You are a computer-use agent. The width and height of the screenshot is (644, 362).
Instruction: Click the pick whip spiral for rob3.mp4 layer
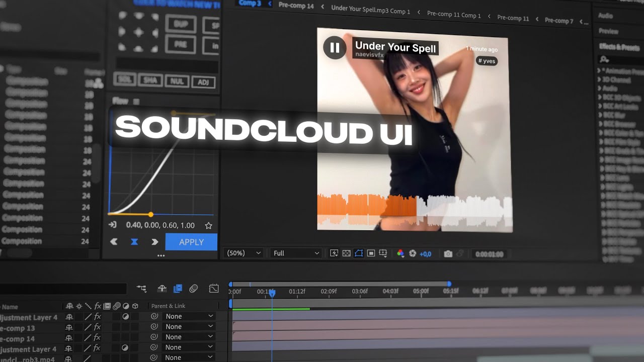tap(154, 358)
